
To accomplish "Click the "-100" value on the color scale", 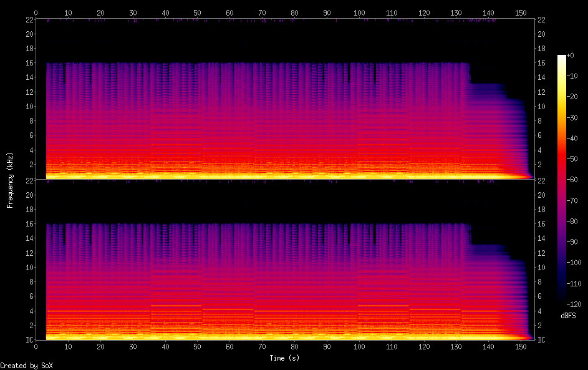I will pos(574,262).
